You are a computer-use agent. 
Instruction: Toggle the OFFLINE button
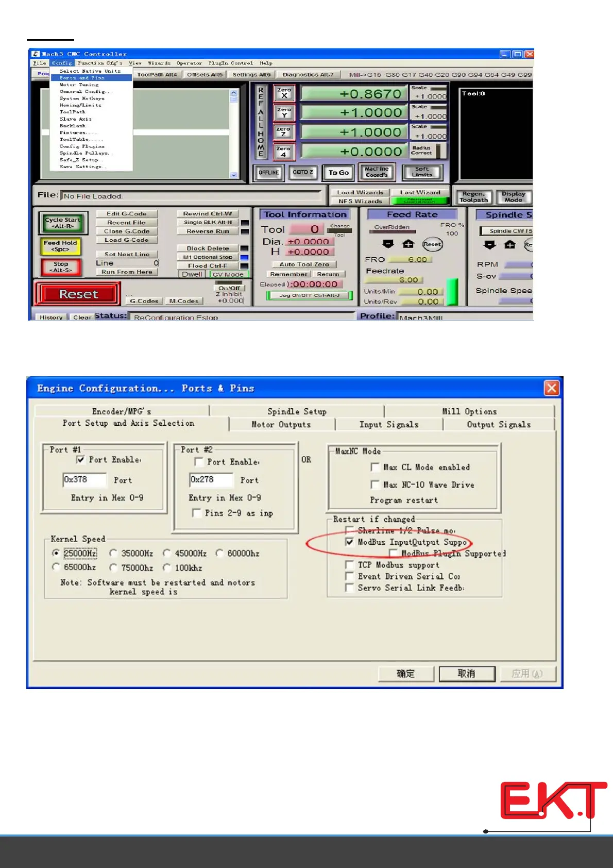coord(269,173)
